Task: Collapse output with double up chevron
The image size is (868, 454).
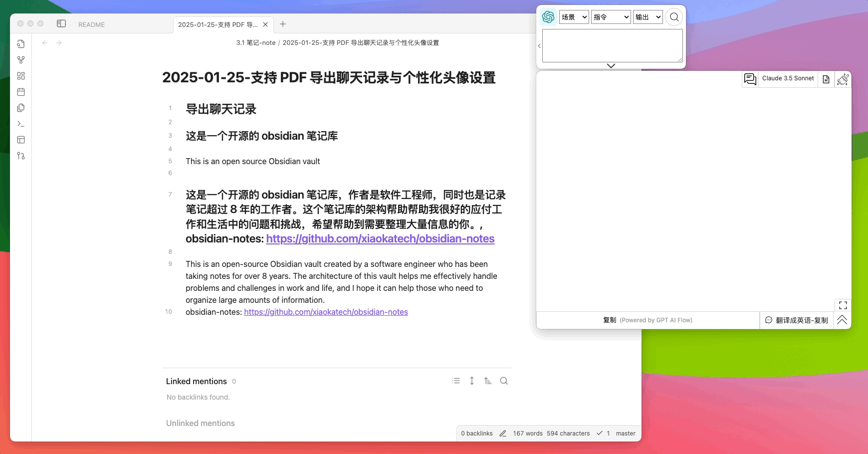Action: 842,320
